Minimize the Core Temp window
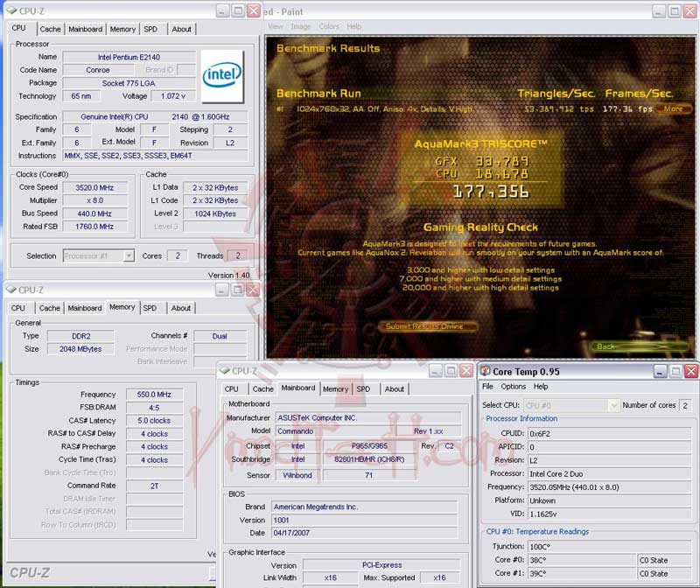The width and height of the screenshot is (700, 588). click(x=661, y=371)
